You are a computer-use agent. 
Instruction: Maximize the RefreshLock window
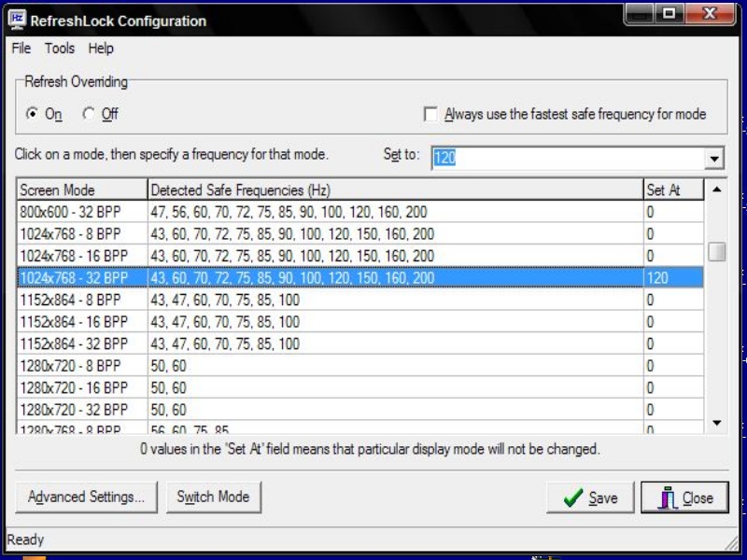click(669, 13)
